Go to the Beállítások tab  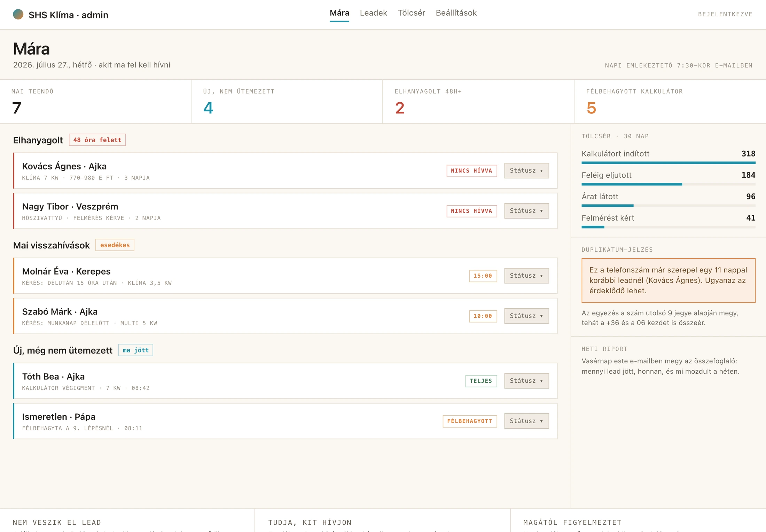[456, 13]
